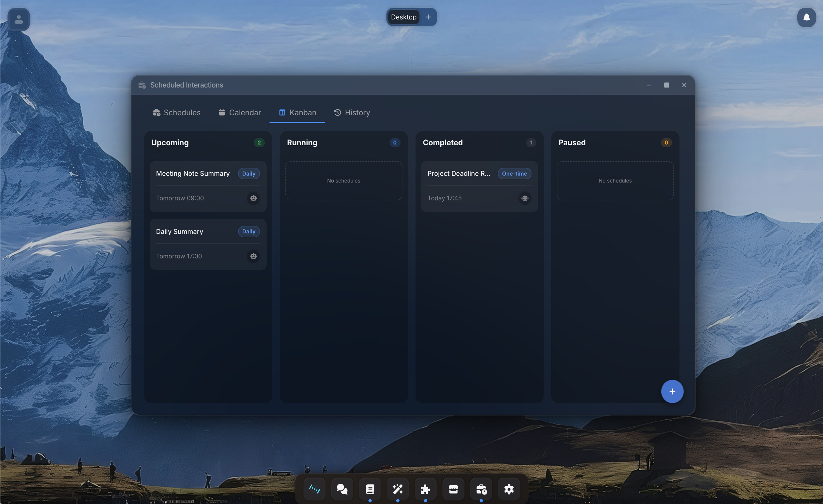Open the magic wand app in dock

click(x=397, y=489)
